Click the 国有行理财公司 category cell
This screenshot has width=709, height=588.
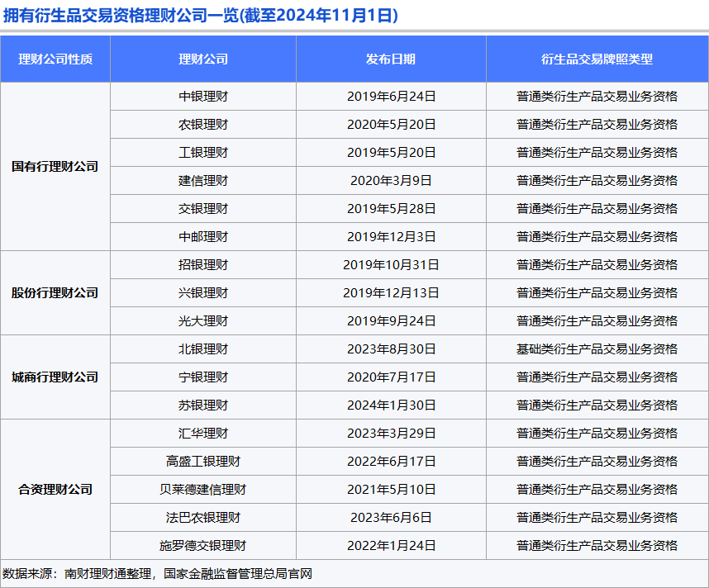click(55, 166)
